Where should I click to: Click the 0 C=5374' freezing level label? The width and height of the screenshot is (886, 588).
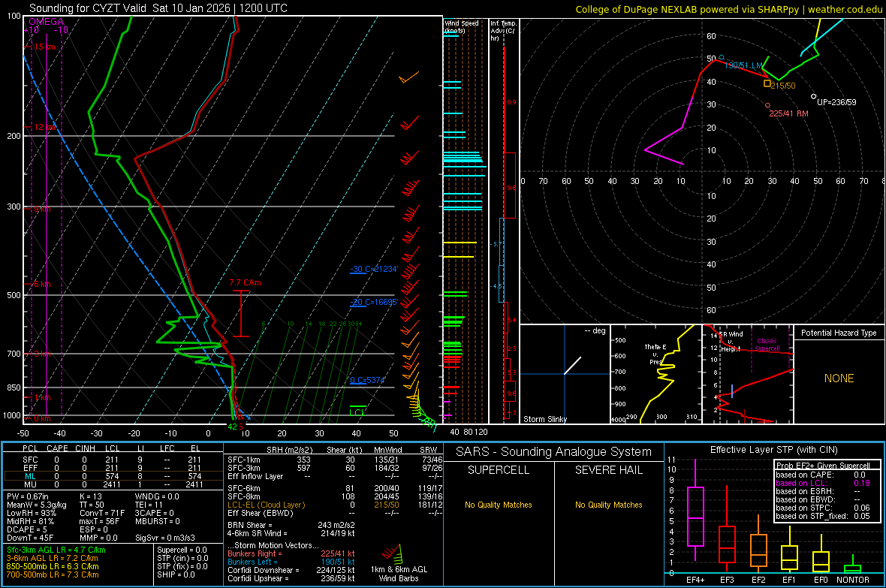(x=368, y=380)
